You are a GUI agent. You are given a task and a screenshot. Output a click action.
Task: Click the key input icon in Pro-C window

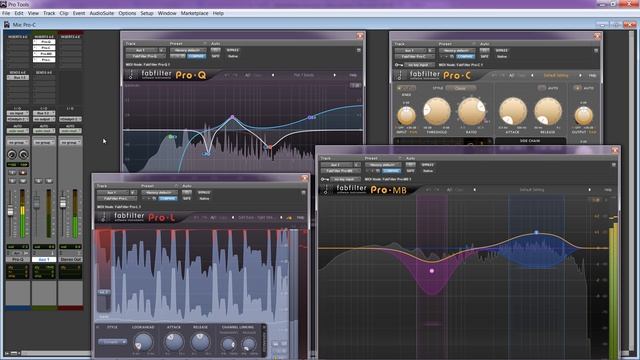[398, 65]
